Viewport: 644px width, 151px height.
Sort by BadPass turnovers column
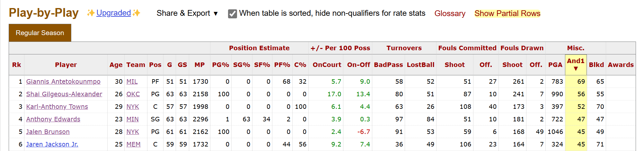point(388,65)
